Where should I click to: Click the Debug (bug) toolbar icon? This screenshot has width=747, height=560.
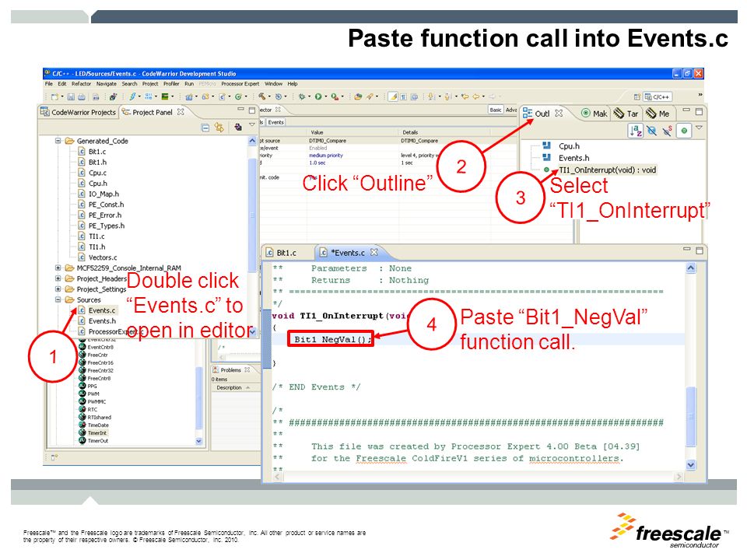coord(302,96)
